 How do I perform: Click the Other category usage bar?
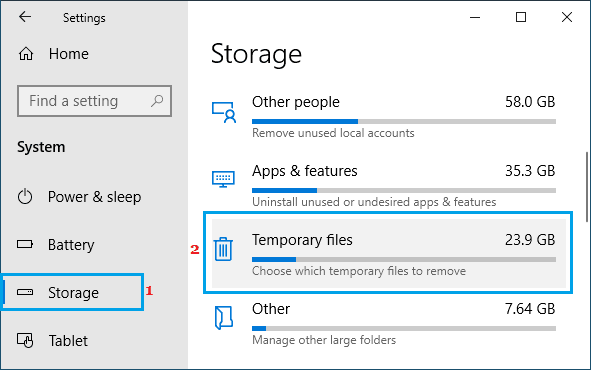404,328
